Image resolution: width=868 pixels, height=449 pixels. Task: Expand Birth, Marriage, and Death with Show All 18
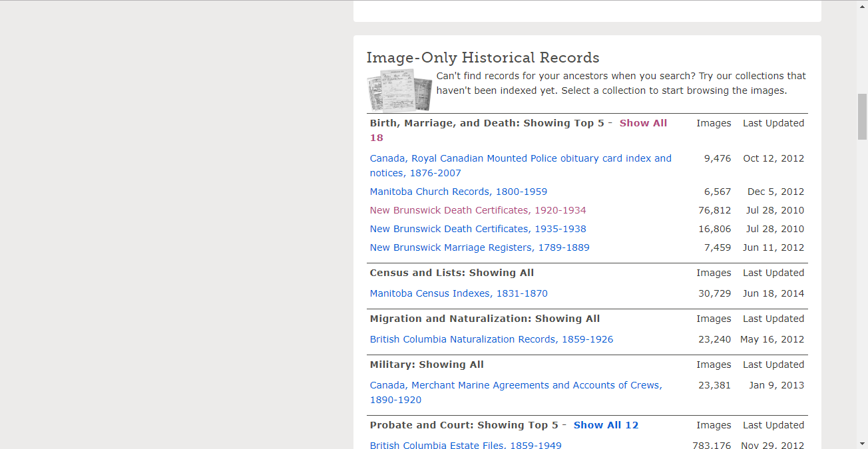(642, 123)
